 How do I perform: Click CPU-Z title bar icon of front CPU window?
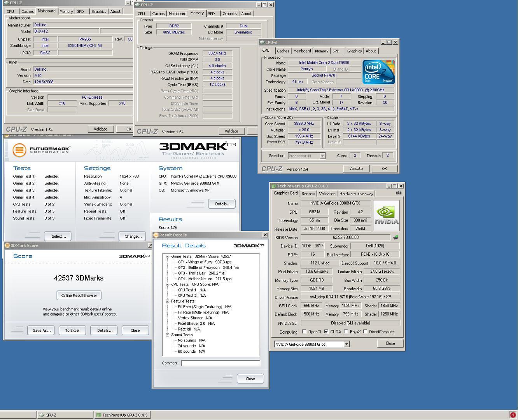pos(262,42)
